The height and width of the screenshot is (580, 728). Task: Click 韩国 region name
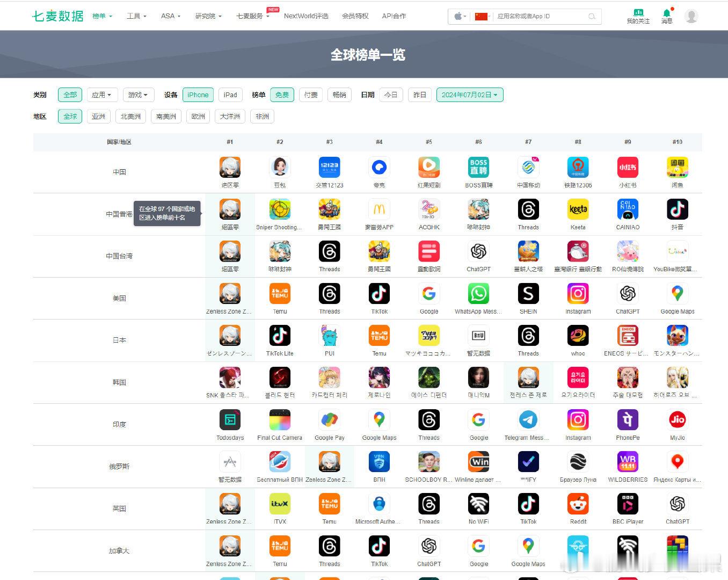pyautogui.click(x=119, y=382)
